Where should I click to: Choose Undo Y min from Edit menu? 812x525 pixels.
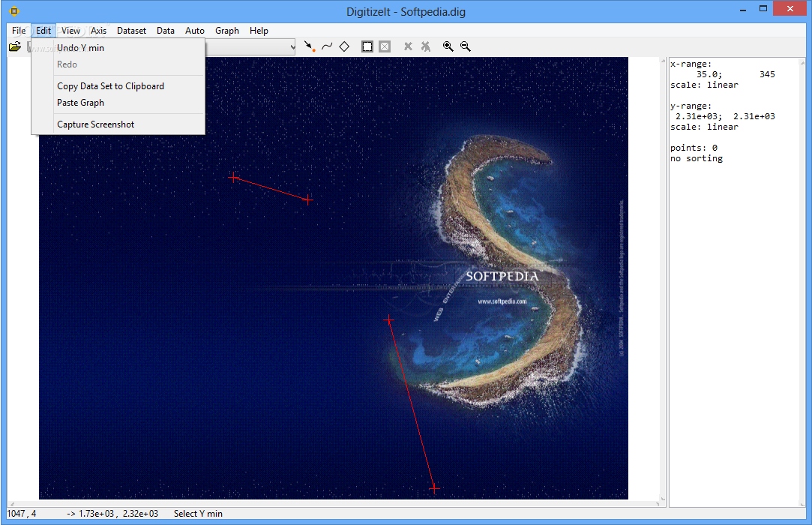click(x=118, y=48)
